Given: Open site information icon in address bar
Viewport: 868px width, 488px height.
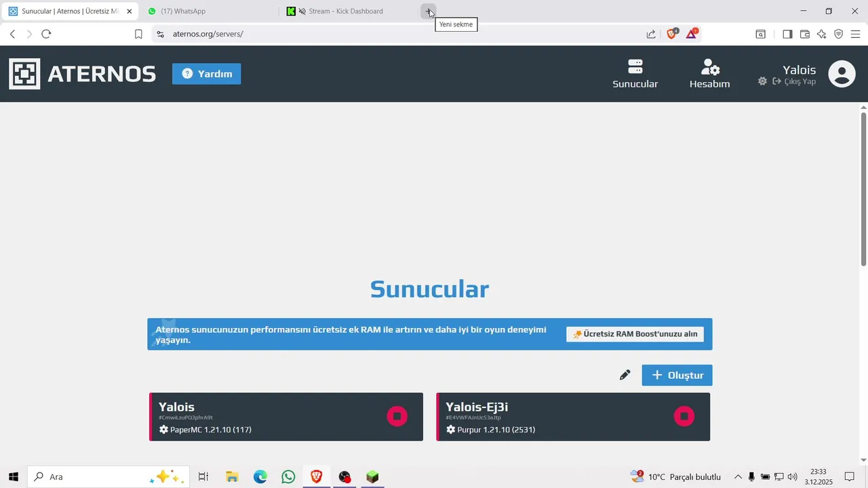Looking at the screenshot, I should (160, 34).
